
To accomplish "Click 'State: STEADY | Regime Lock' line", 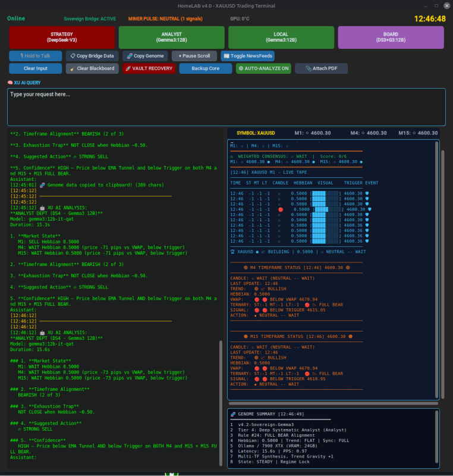I will coord(273,462).
